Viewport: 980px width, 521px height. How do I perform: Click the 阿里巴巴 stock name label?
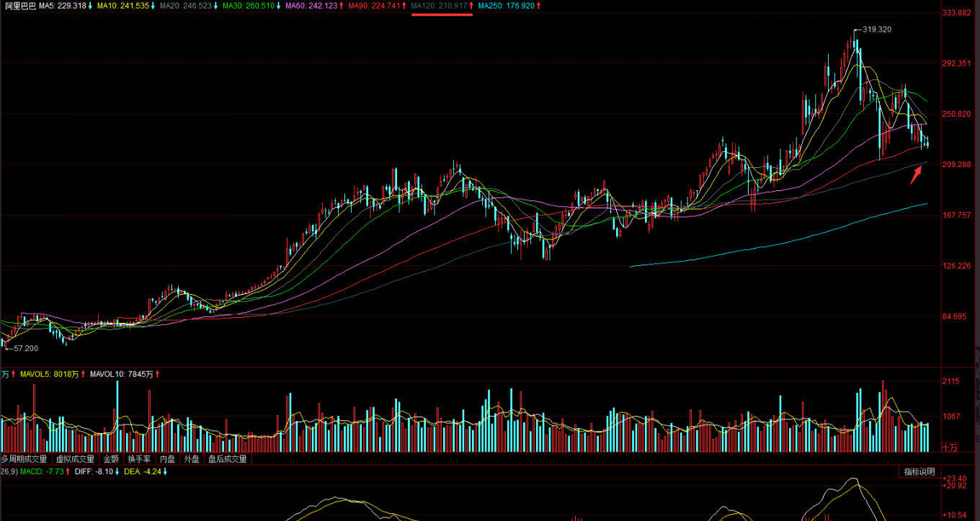[x=20, y=6]
